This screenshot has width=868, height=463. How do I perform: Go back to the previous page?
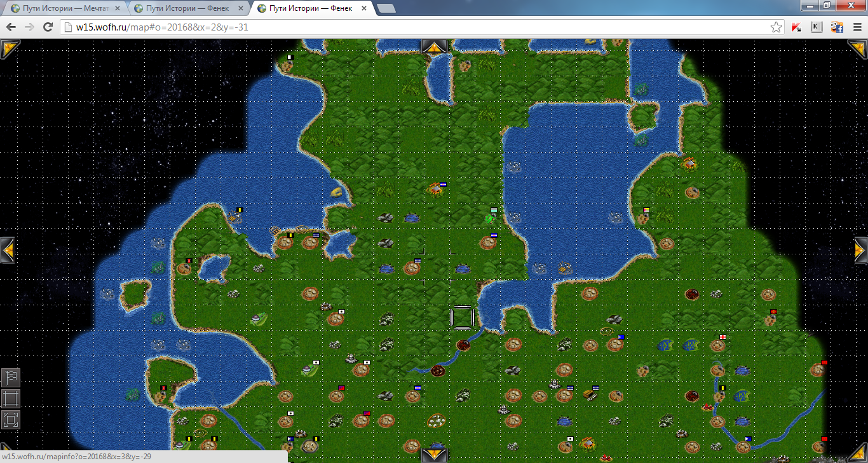[x=11, y=27]
